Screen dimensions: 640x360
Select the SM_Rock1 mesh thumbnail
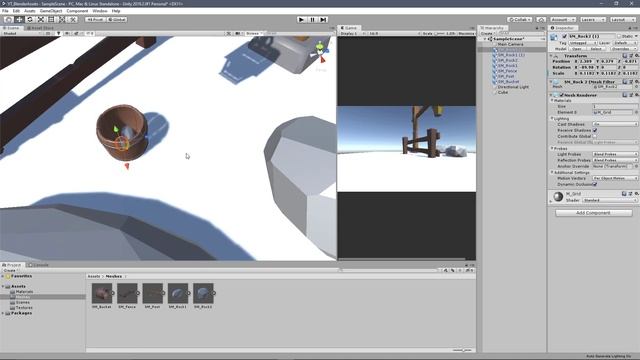point(178,293)
